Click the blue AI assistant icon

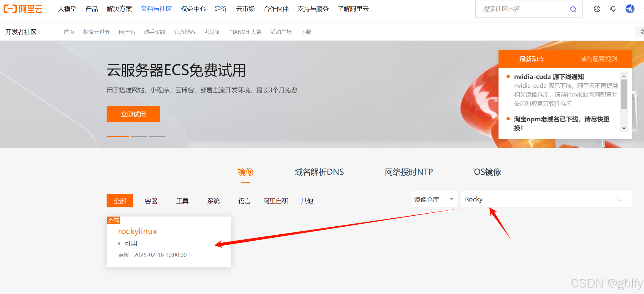pyautogui.click(x=630, y=9)
